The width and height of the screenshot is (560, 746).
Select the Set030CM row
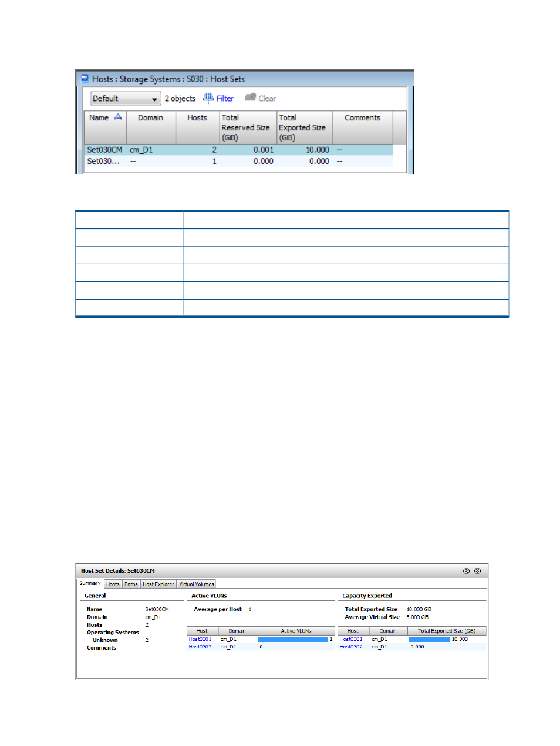(x=239, y=150)
